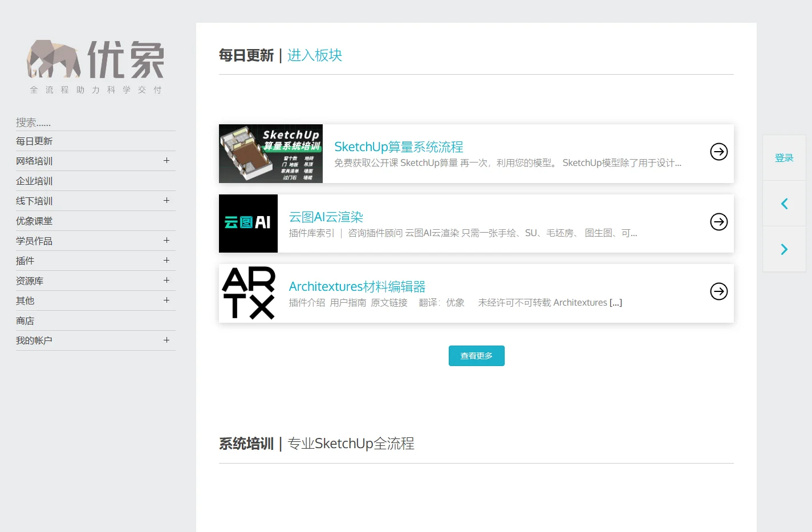Open the 云图AI云渲染 title link
This screenshot has height=532, width=812.
click(326, 217)
